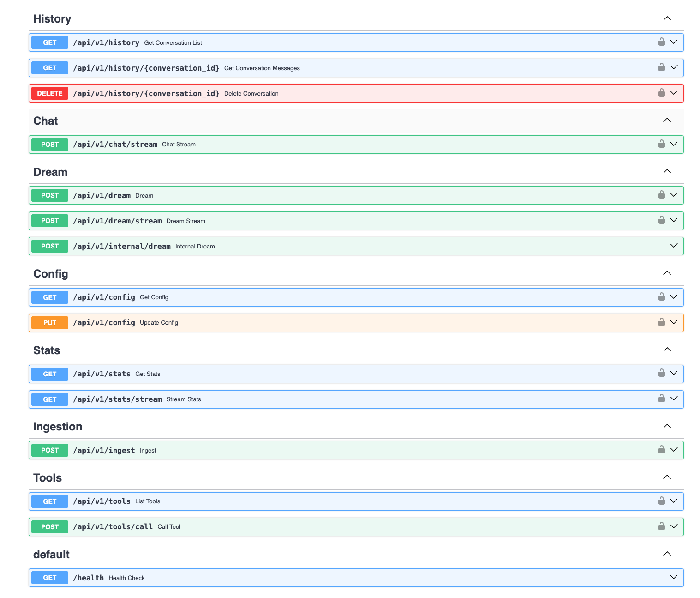
Task: Click the 'Get Stats' summary text
Action: pyautogui.click(x=148, y=374)
